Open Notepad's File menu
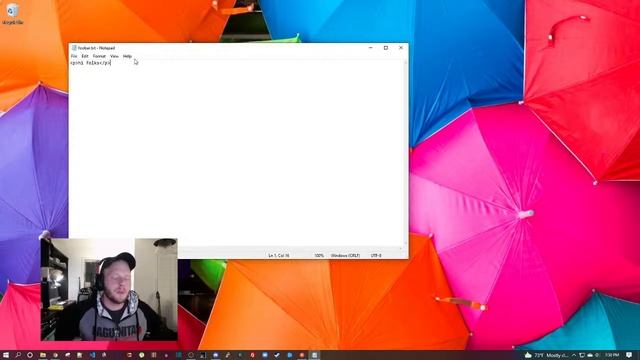Image resolution: width=640 pixels, height=360 pixels. point(74,56)
